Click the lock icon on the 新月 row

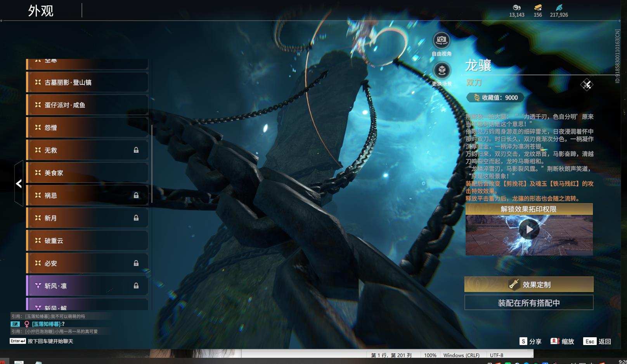click(136, 218)
